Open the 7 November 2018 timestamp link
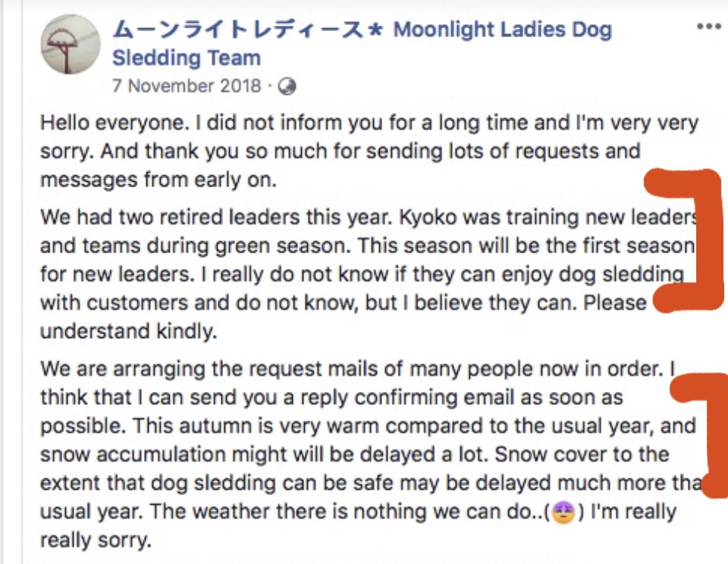 187,86
